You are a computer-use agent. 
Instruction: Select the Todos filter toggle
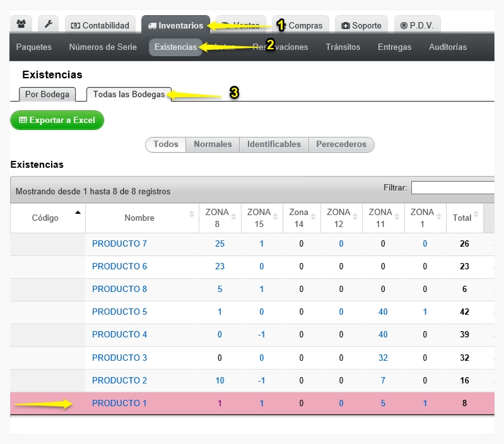(x=165, y=144)
